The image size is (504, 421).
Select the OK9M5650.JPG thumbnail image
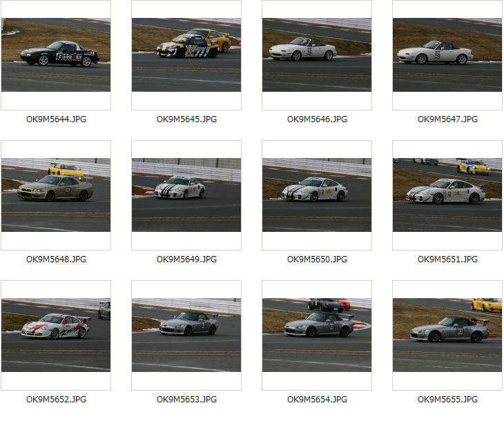point(317,195)
